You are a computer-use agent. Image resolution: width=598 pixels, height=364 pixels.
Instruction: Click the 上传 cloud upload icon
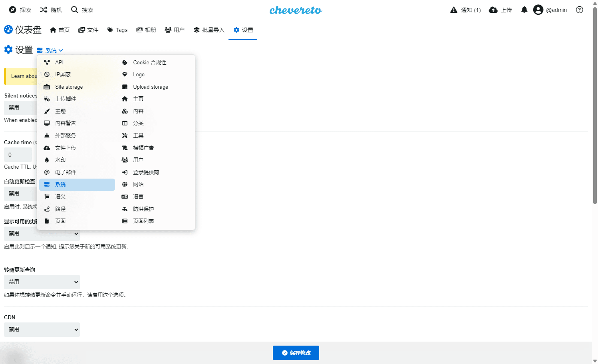[x=493, y=10]
